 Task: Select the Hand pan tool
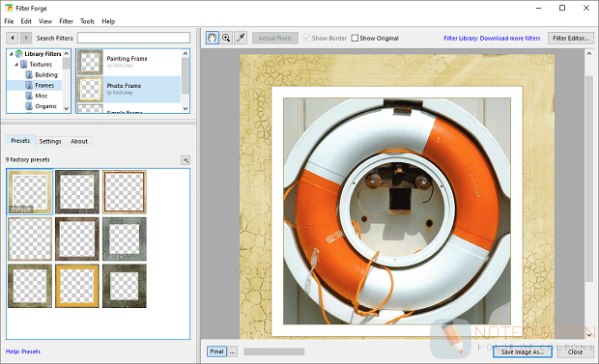pyautogui.click(x=212, y=38)
